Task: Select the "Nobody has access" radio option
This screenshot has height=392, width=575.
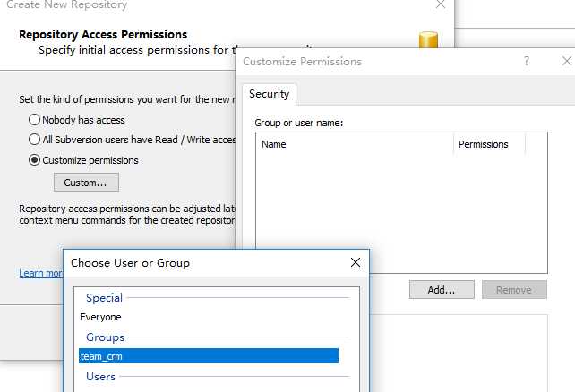Action: point(35,120)
